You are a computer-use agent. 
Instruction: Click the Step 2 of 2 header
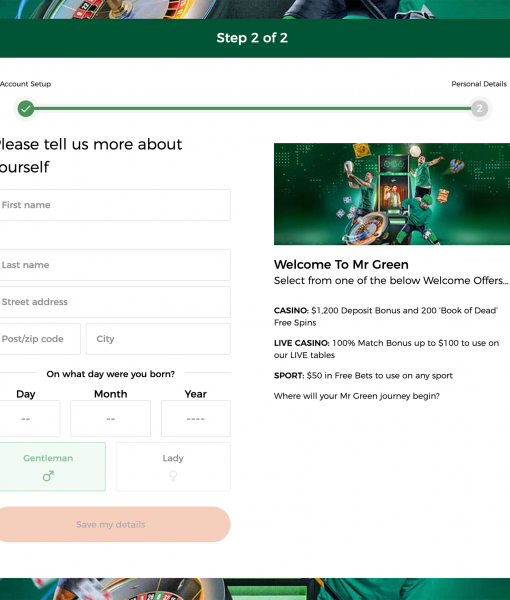(x=252, y=38)
